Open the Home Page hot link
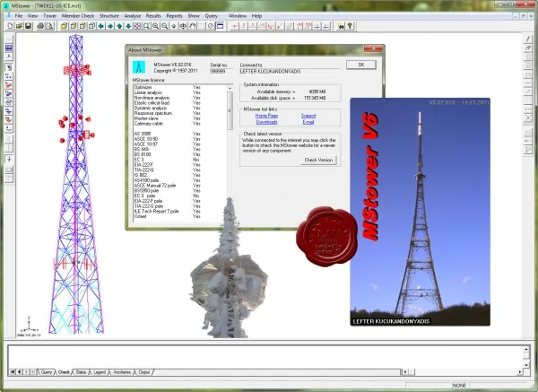 pos(266,116)
